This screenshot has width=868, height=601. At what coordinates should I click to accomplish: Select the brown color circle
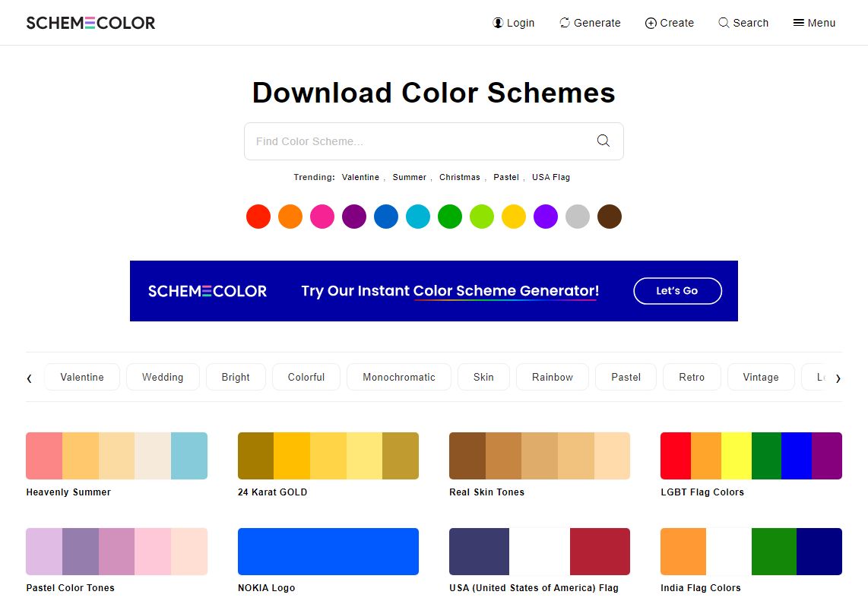tap(610, 217)
